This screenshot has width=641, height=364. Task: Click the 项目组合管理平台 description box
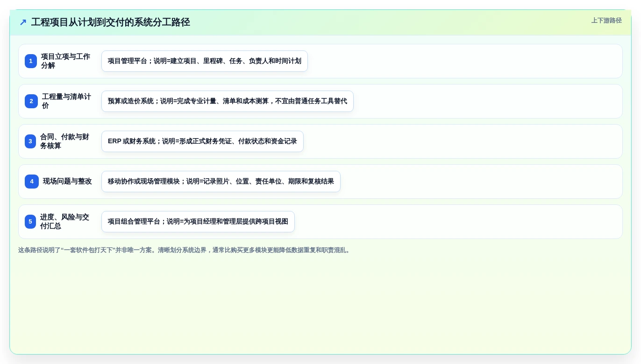(198, 222)
